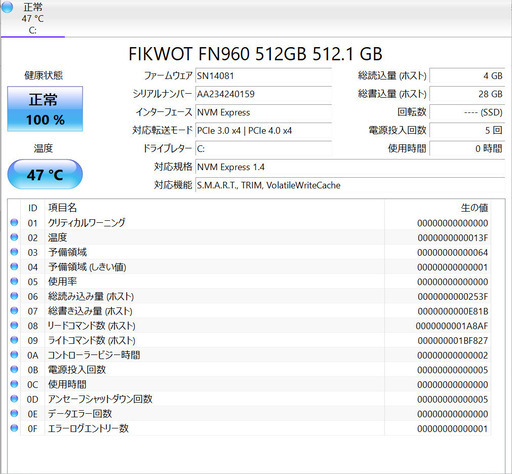
Task: Click the status dot for ID 04
Action: pos(14,266)
